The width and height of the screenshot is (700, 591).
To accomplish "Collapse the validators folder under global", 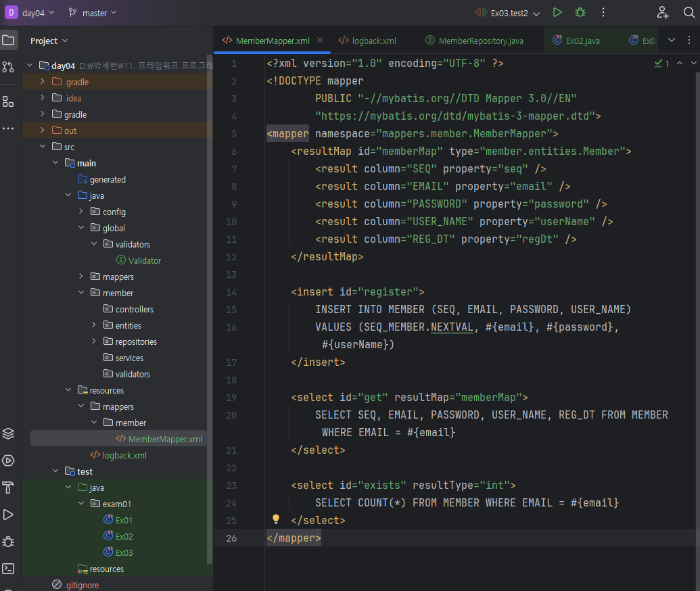I will pos(94,244).
